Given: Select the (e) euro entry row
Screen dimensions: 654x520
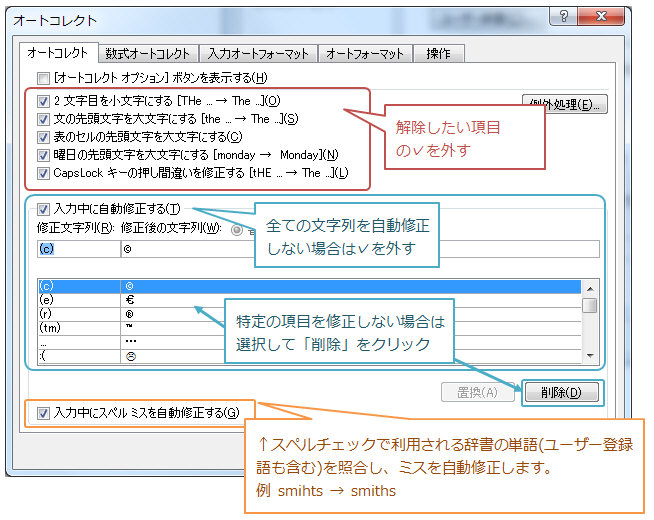Looking at the screenshot, I should pos(309,300).
